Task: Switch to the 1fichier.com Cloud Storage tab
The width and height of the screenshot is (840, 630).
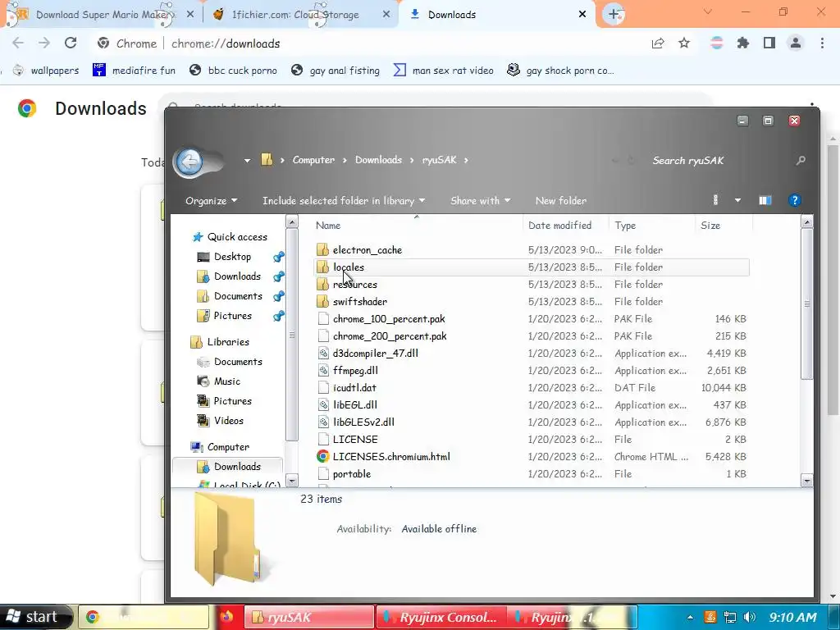Action: pyautogui.click(x=300, y=15)
